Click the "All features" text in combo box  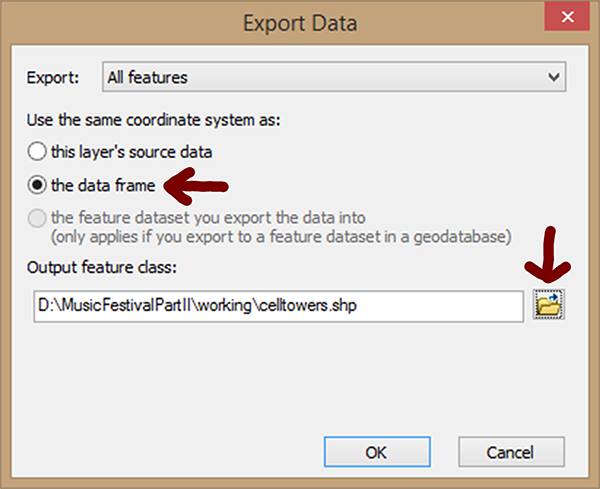click(x=149, y=77)
